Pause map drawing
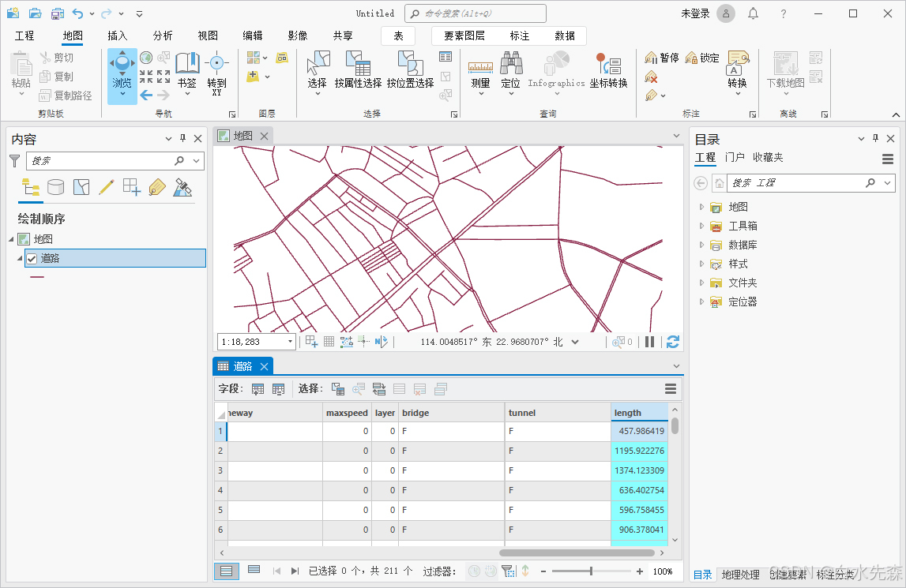This screenshot has width=906, height=588. coord(649,342)
